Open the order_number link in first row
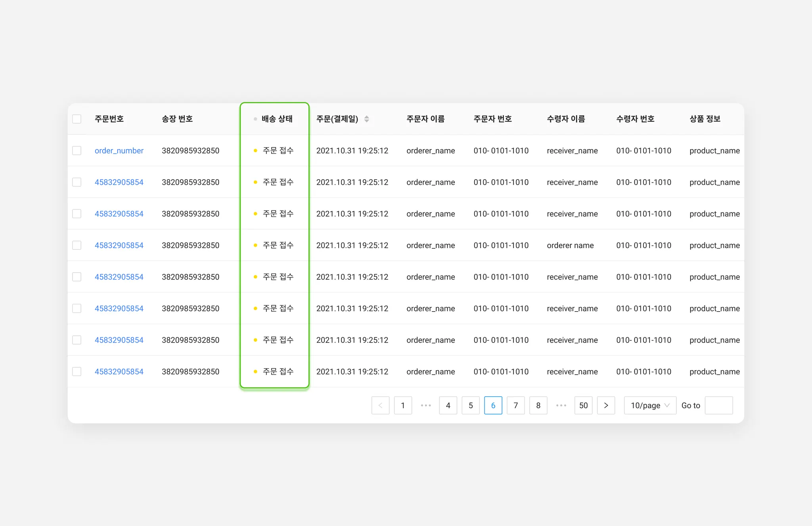 (x=119, y=151)
